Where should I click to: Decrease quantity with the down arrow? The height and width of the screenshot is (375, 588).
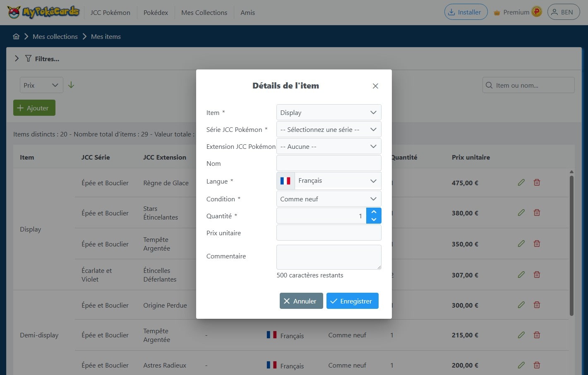(x=374, y=220)
